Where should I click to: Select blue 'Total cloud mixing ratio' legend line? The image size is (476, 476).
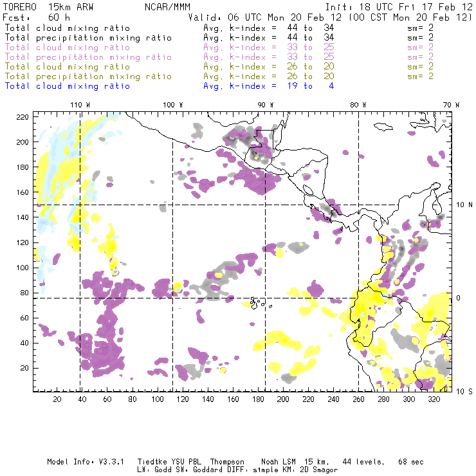click(x=68, y=86)
